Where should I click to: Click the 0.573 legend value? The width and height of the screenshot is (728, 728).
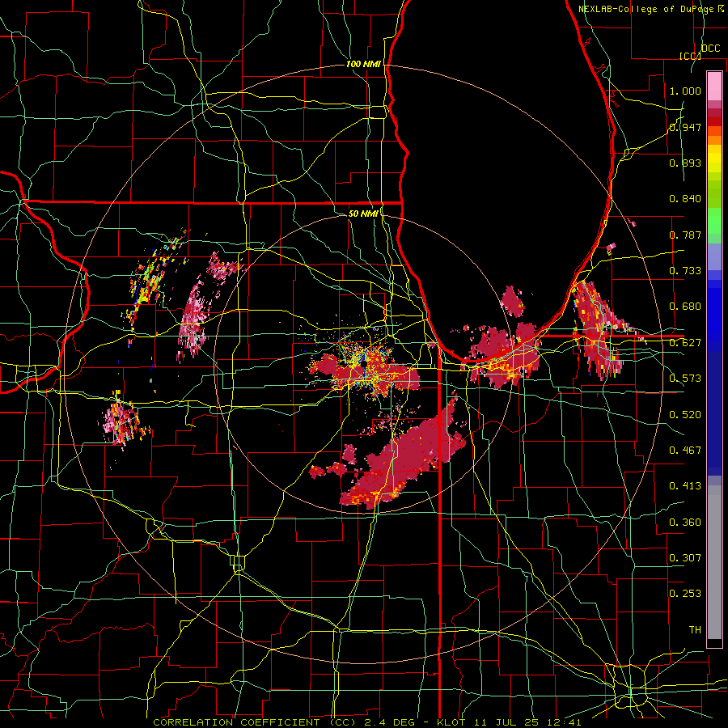(x=685, y=379)
